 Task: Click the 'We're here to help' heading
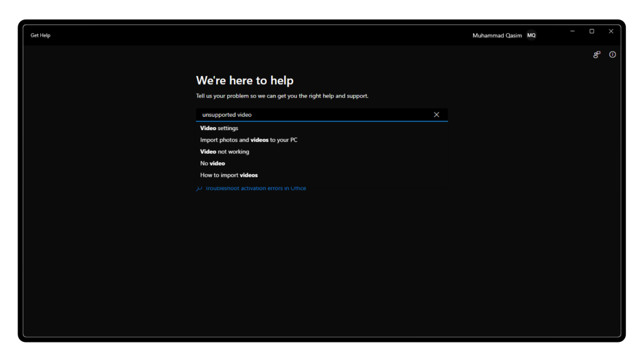(x=245, y=80)
